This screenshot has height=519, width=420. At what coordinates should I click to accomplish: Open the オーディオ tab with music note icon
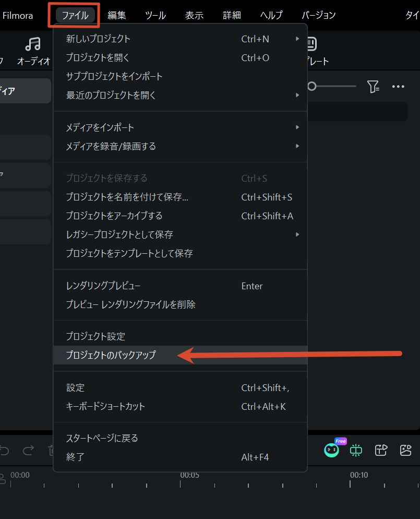33,51
